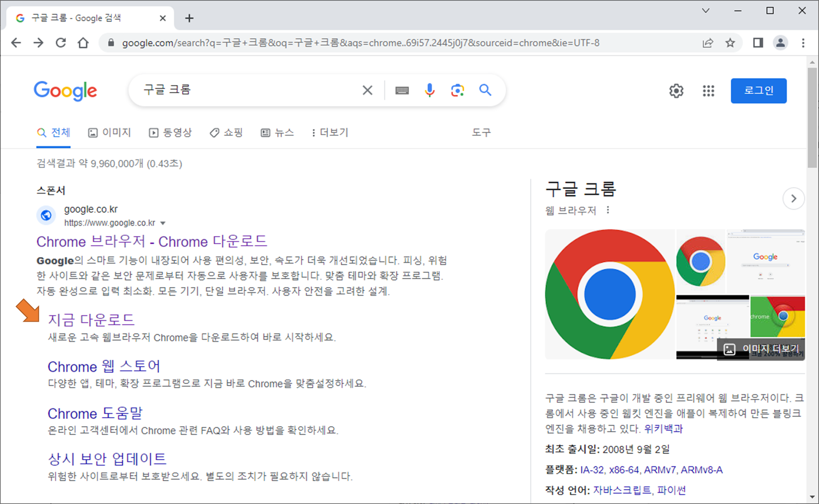Screen dimensions: 819x504
Task: Open the 도구 search tools
Action: click(x=481, y=133)
